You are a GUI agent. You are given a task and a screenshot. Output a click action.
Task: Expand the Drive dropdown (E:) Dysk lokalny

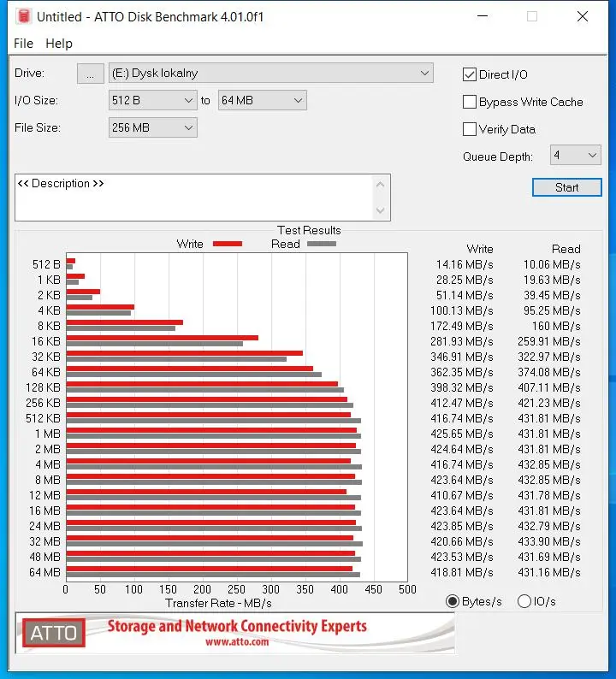tap(270, 74)
